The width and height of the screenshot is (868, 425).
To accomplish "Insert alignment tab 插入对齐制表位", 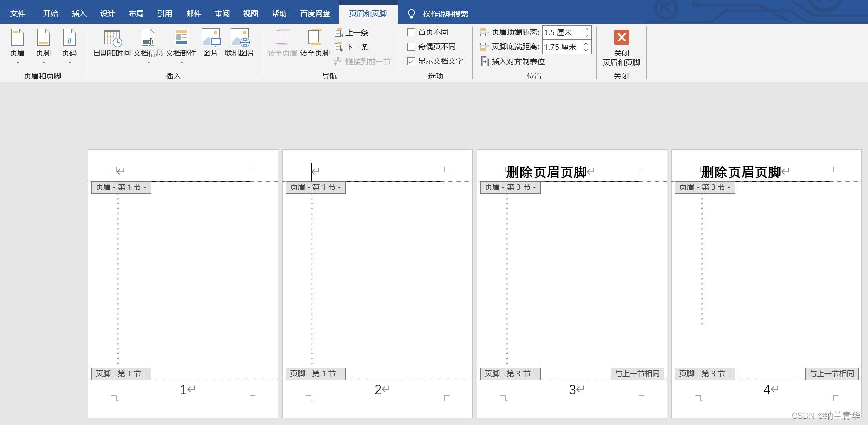I will coord(512,62).
